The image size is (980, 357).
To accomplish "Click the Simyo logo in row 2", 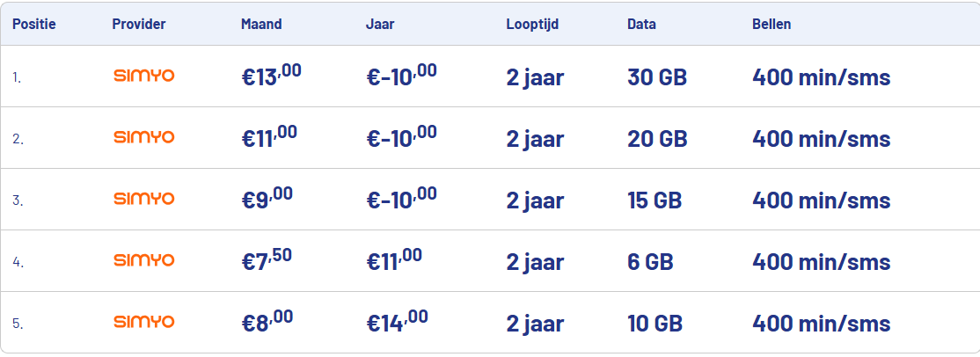I will (144, 137).
